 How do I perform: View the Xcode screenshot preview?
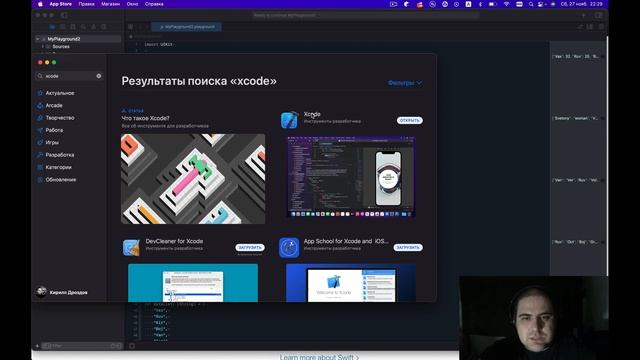(351, 177)
